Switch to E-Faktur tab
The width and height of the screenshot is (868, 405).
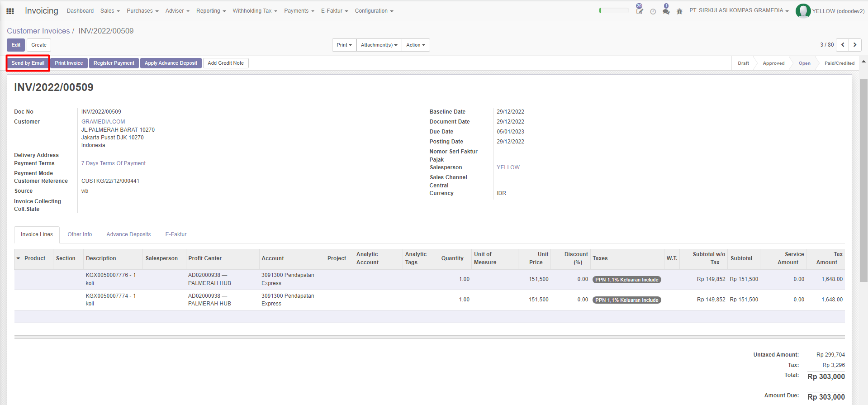coord(176,234)
